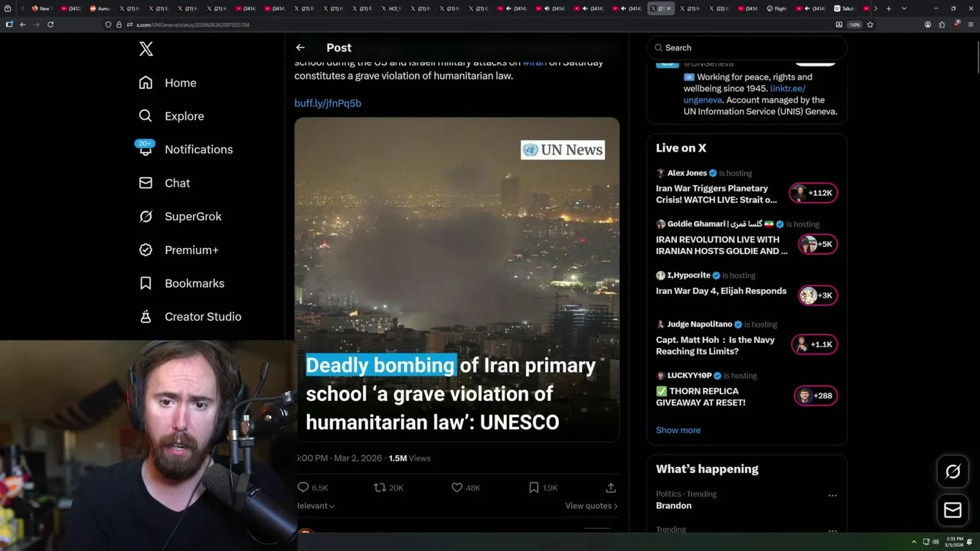The width and height of the screenshot is (980, 551).
Task: Expand the Relevant replies sort dropdown
Action: point(315,506)
